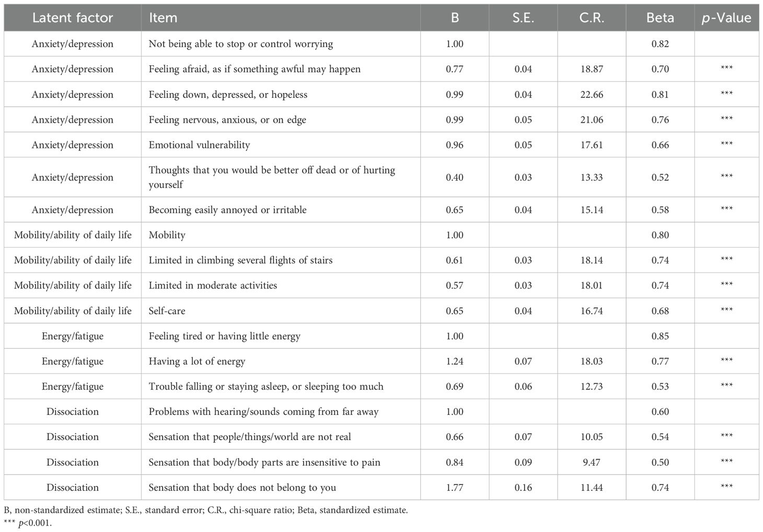Select the "Having a lot of energy" cell

point(196,361)
